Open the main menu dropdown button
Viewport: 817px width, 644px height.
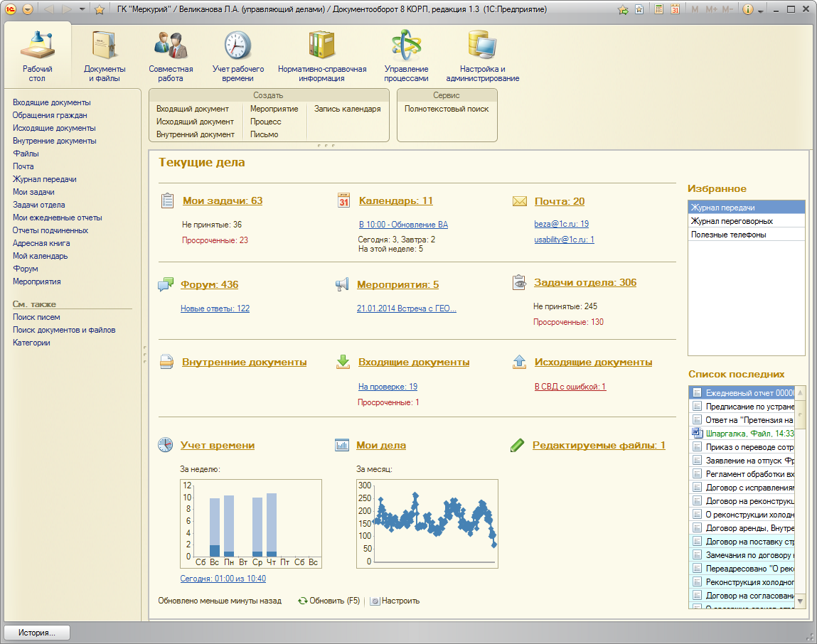click(x=28, y=10)
